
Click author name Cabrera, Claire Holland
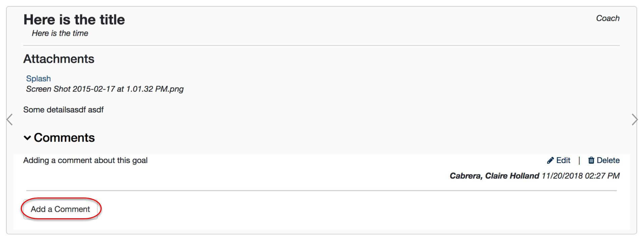pos(494,176)
